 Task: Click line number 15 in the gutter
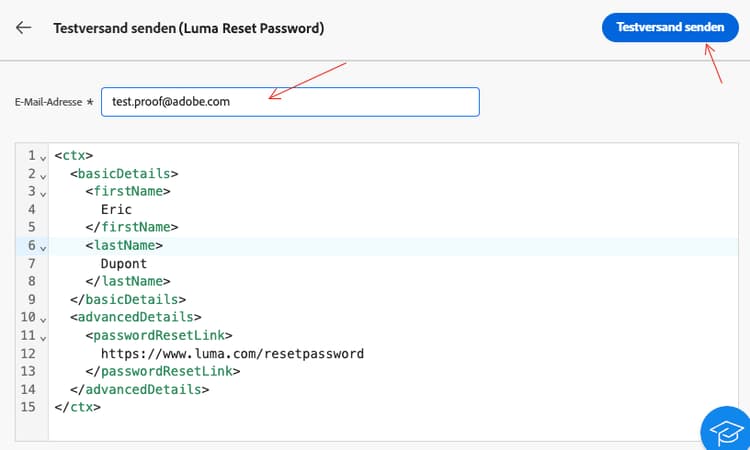(x=28, y=407)
